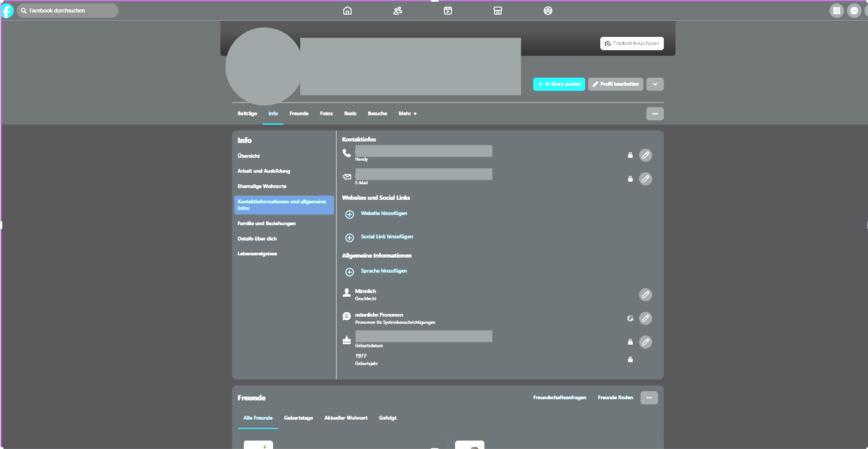Screen dimensions: 868x449
Task: Switch to the Besuche tab
Action: click(x=377, y=114)
